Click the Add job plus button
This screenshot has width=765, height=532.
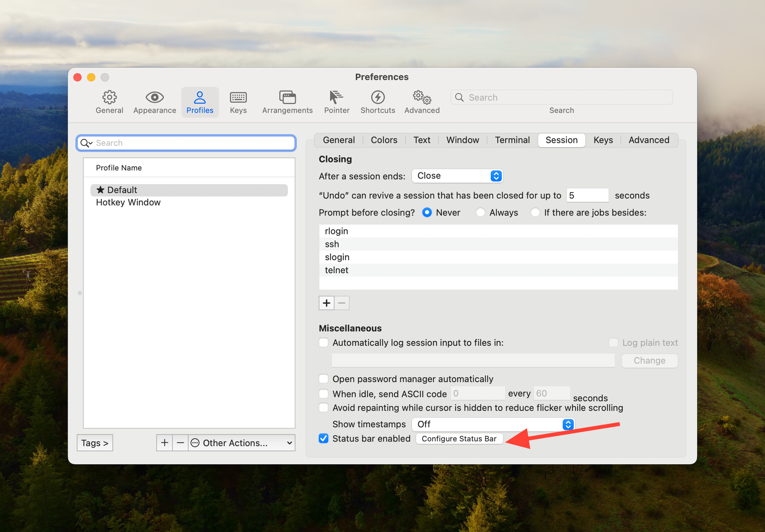point(326,302)
